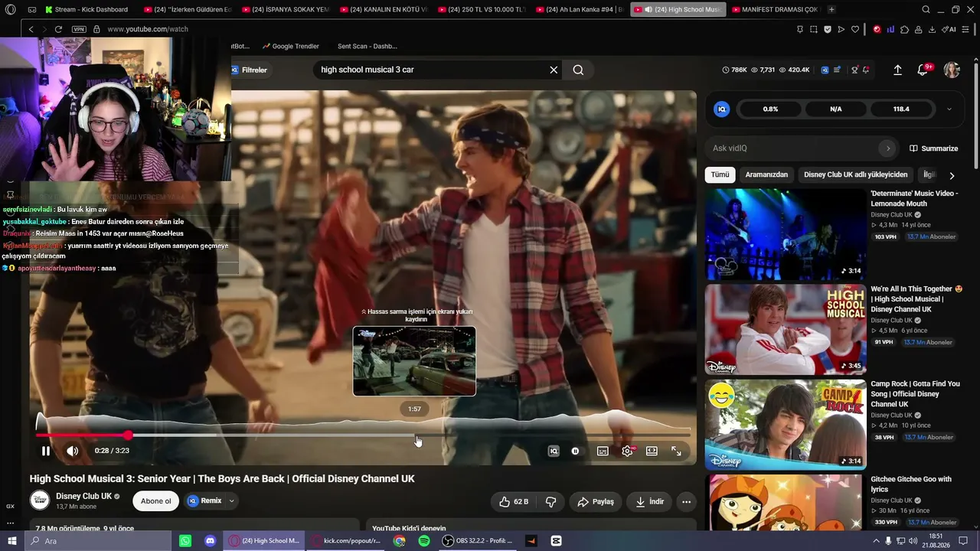Open browser tab search magnifier
This screenshot has width=980, height=551.
coord(926,9)
